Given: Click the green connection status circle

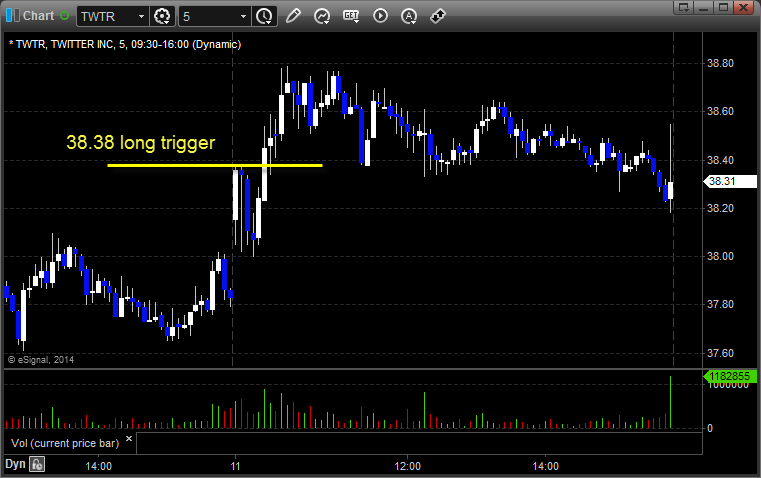Looking at the screenshot, I should [65, 16].
